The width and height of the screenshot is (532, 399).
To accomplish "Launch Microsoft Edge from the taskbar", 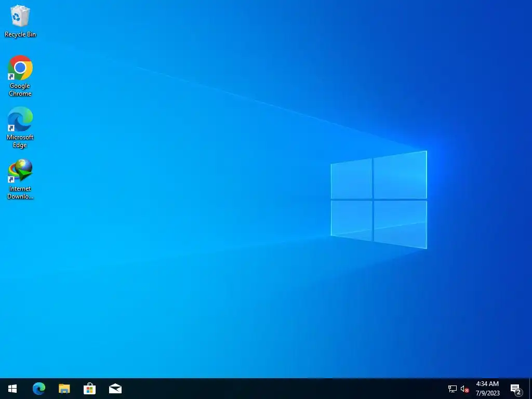I will point(38,389).
